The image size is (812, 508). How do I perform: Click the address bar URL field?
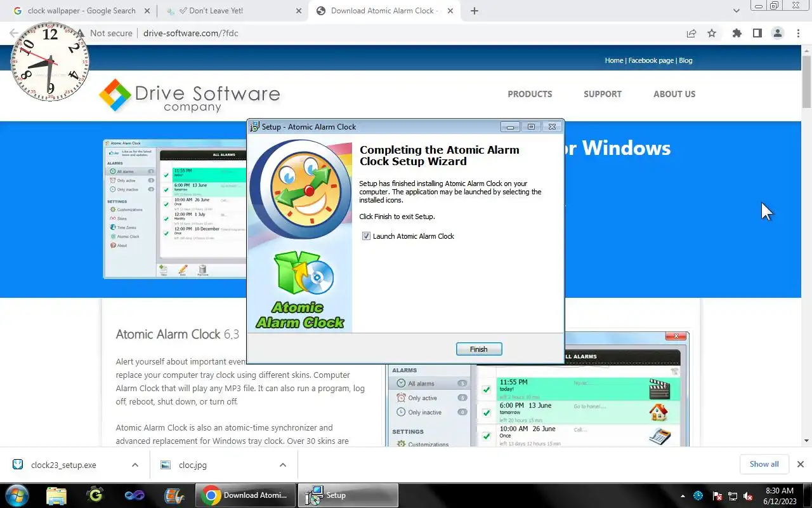(x=406, y=33)
